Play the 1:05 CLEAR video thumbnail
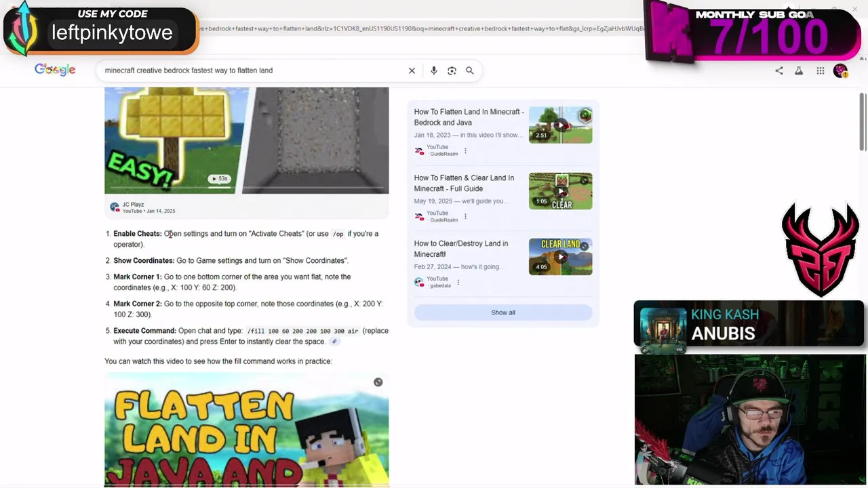The image size is (868, 488). click(560, 191)
